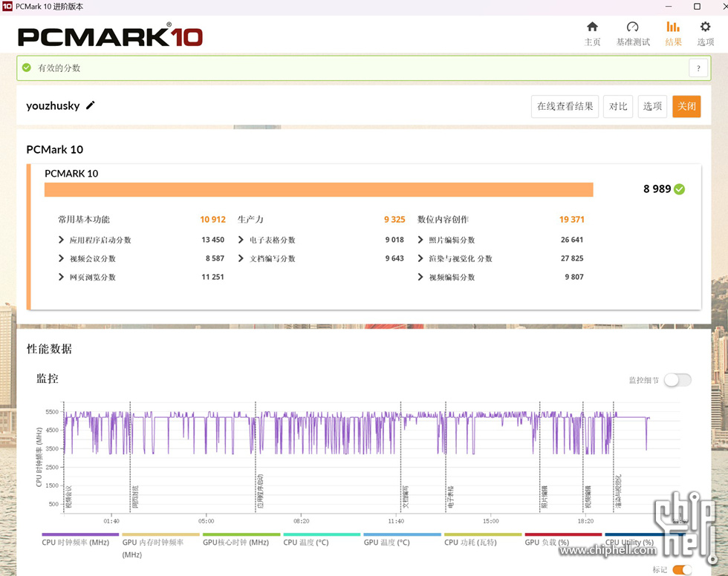Click the 在线查看结果 button
Image resolution: width=728 pixels, height=576 pixels.
click(565, 106)
